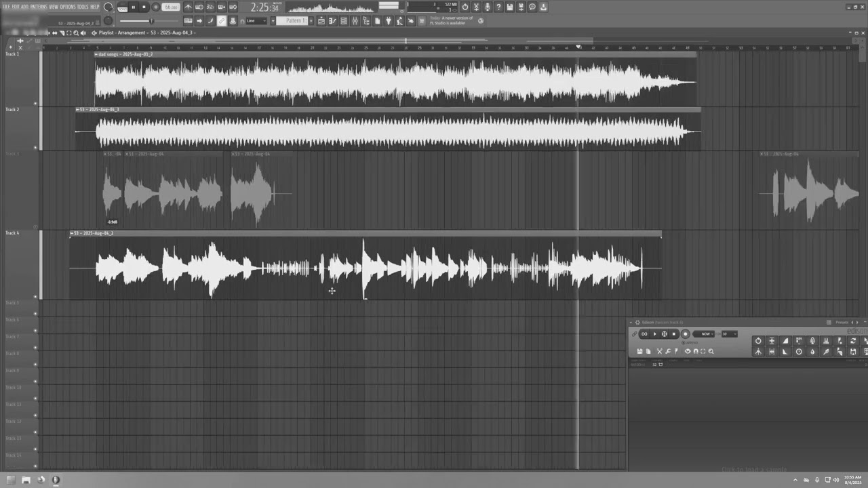
Task: Click Edison floppy disk save icon
Action: [x=639, y=351]
